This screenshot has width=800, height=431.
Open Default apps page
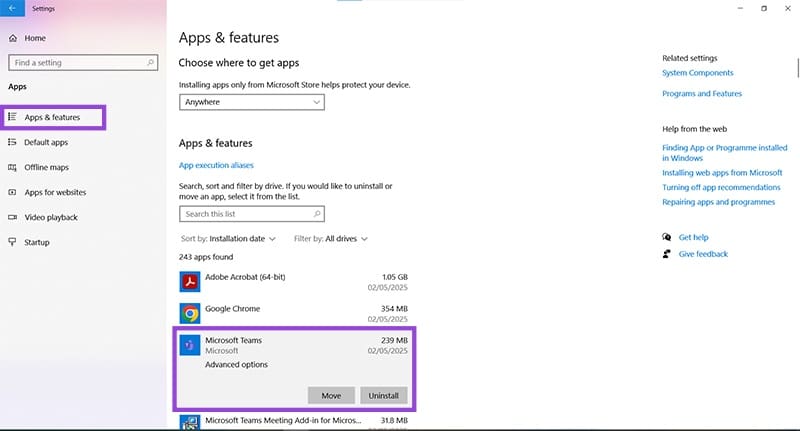click(x=46, y=142)
